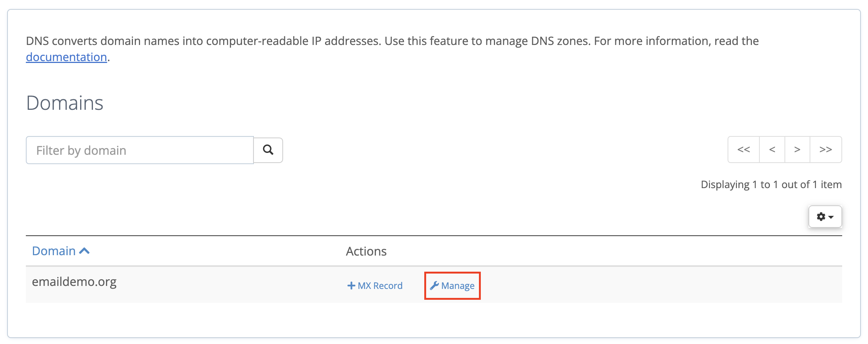Click the gear settings icon
Image resolution: width=868 pixels, height=344 pixels.
click(821, 217)
